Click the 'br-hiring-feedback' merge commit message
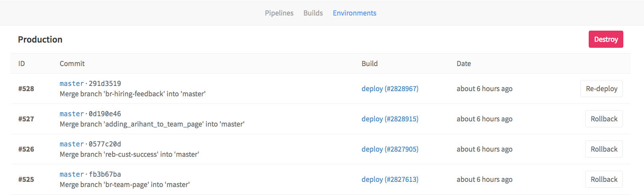Viewport: 644px width, 195px height. tap(132, 94)
